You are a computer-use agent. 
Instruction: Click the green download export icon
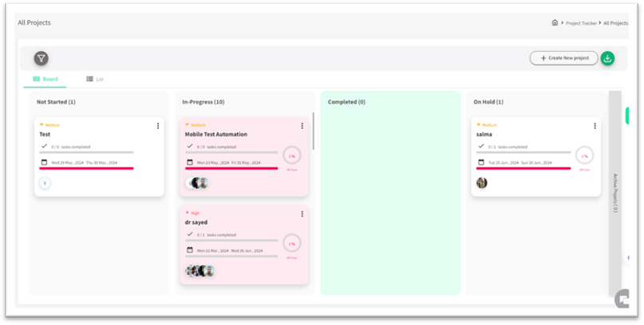[x=607, y=58]
